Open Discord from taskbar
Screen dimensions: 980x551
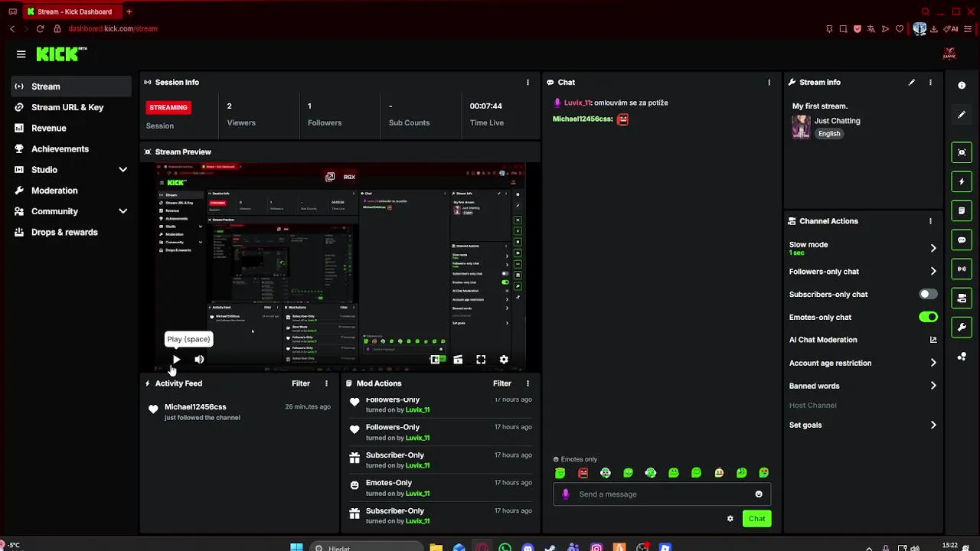(528, 547)
